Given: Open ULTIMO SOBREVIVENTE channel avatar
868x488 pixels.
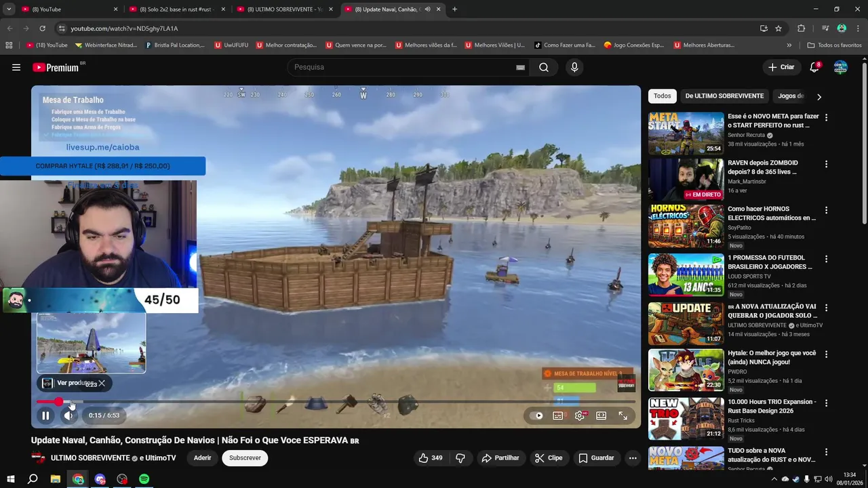Looking at the screenshot, I should tap(38, 457).
